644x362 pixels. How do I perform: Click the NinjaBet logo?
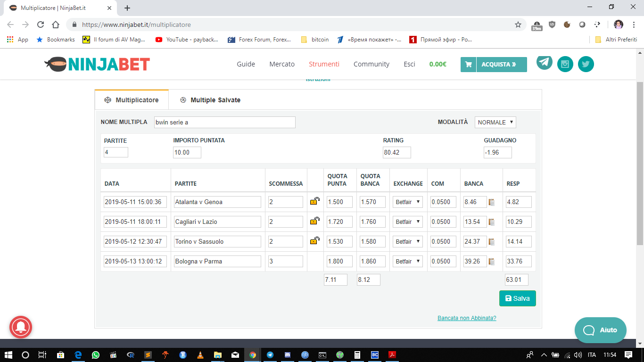pos(97,64)
